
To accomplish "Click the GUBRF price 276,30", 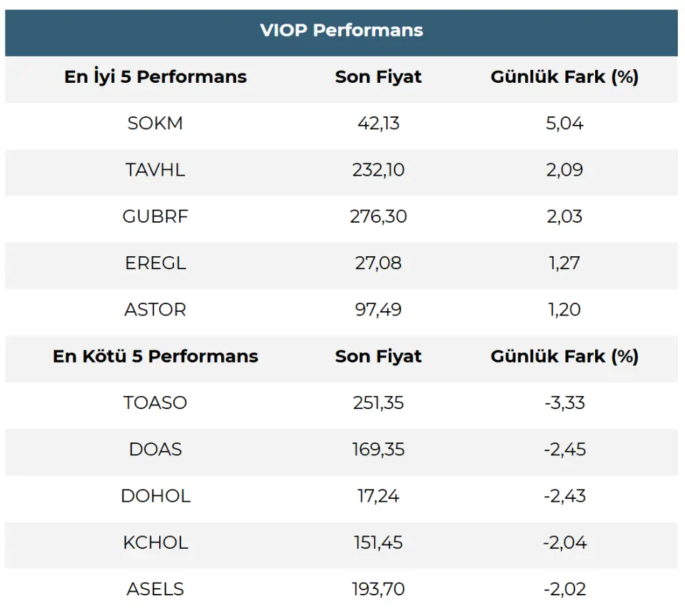I will pyautogui.click(x=378, y=216).
